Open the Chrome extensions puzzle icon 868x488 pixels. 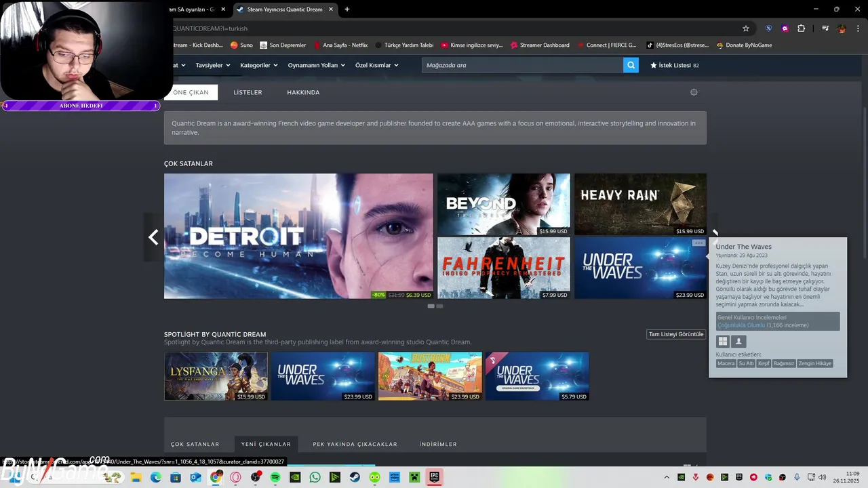coord(802,28)
